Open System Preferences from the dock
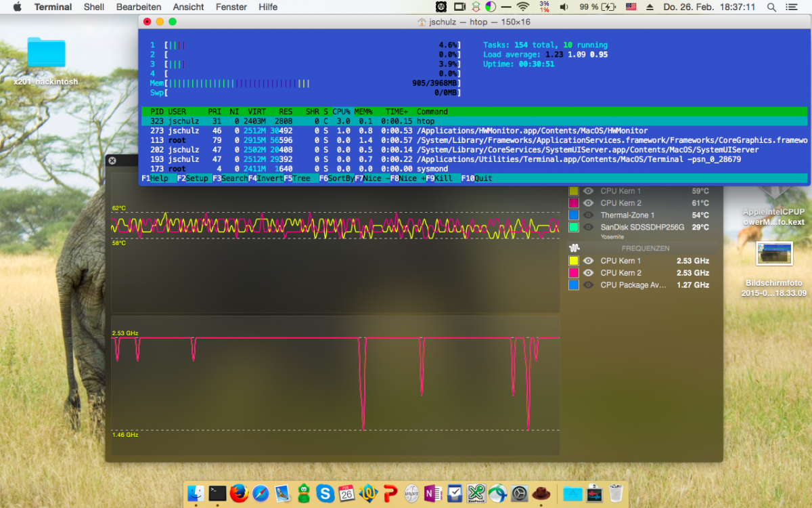This screenshot has height=508, width=812. coord(519,493)
